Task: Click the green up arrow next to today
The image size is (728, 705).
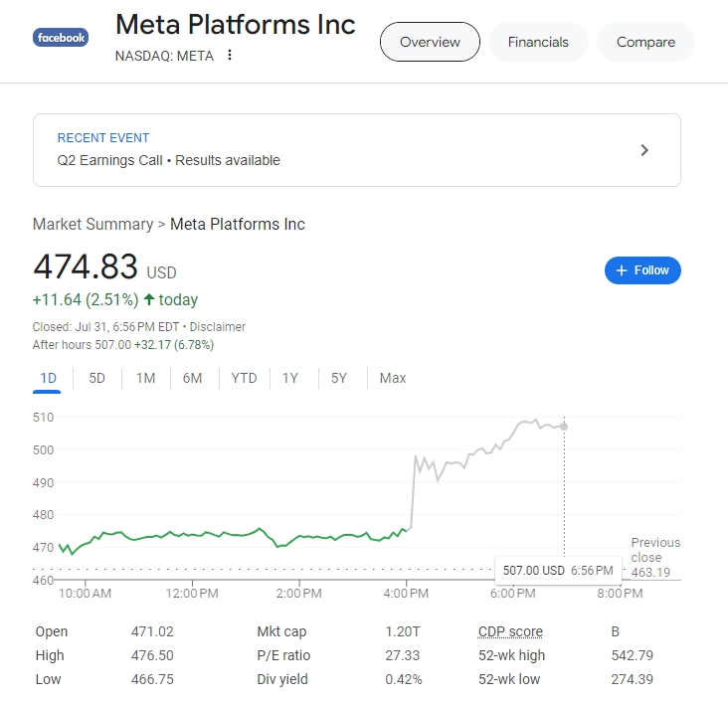Action: pos(148,299)
